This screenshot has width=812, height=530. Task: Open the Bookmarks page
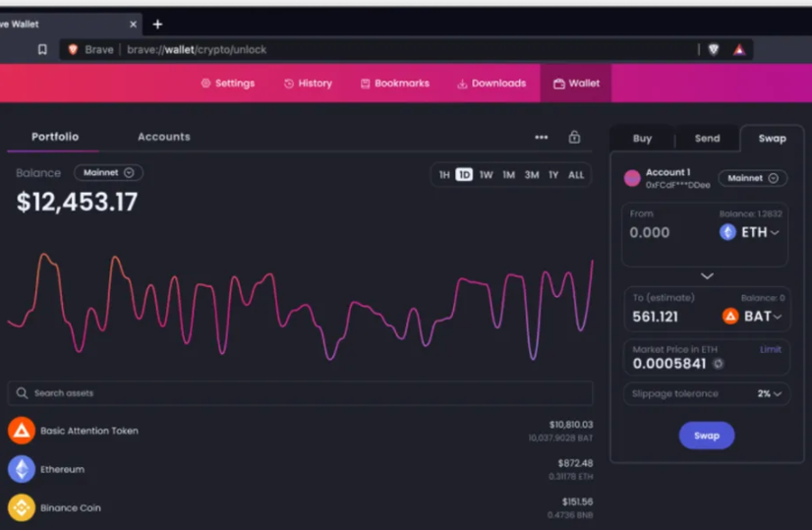[x=395, y=84]
